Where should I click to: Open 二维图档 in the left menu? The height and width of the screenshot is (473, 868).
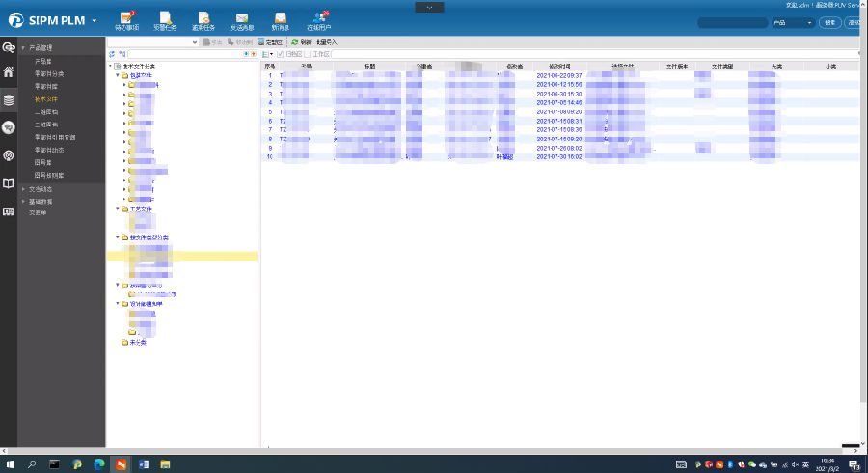(x=45, y=112)
